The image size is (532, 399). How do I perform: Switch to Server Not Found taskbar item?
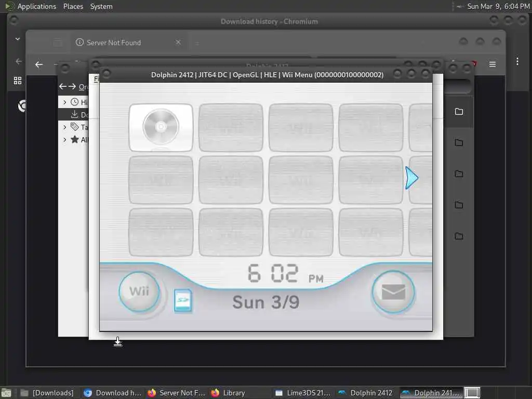click(x=177, y=393)
